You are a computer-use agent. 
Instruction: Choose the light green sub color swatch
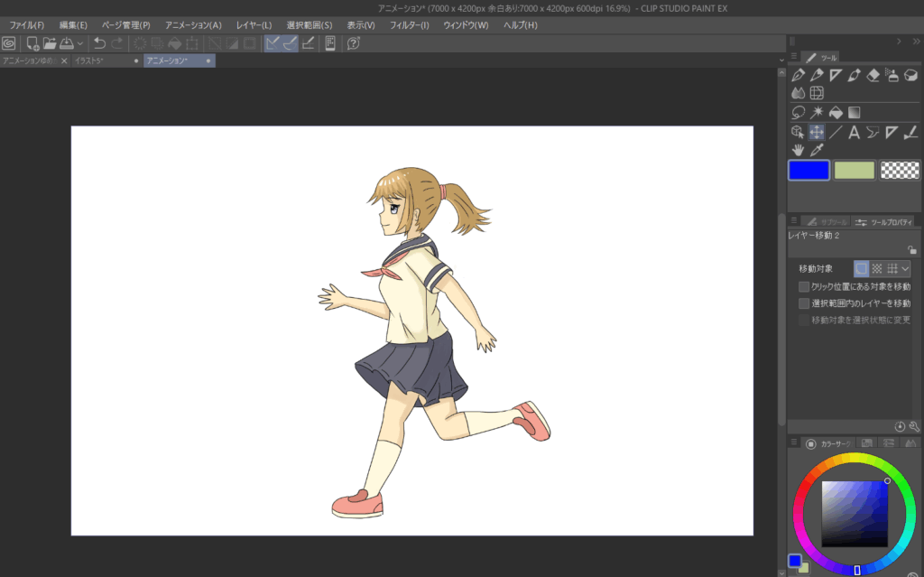pyautogui.click(x=854, y=170)
